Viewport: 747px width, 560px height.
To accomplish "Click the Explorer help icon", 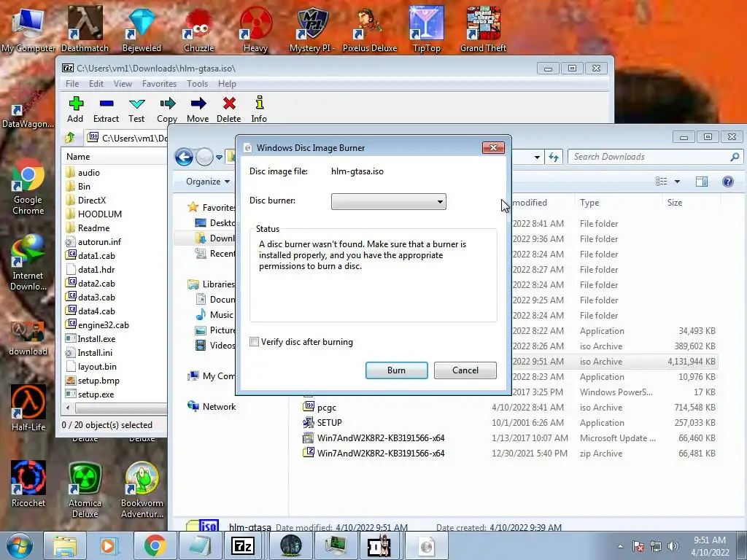I will [x=728, y=182].
